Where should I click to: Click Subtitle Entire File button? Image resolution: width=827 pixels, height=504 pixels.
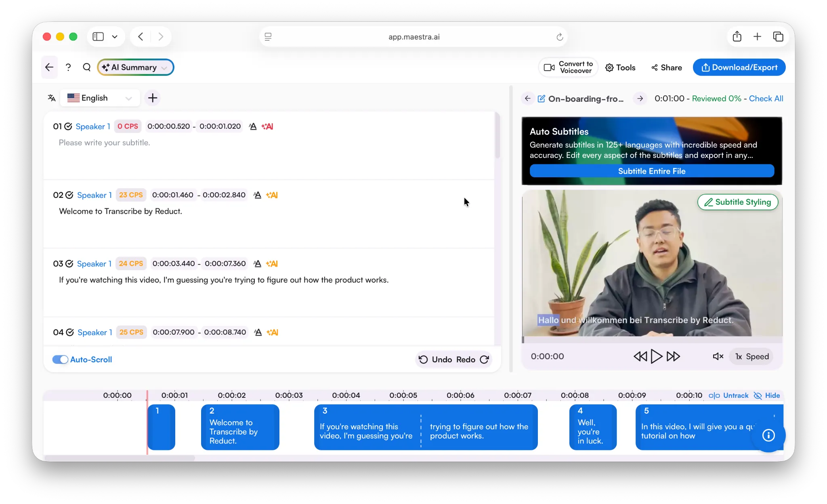tap(652, 171)
